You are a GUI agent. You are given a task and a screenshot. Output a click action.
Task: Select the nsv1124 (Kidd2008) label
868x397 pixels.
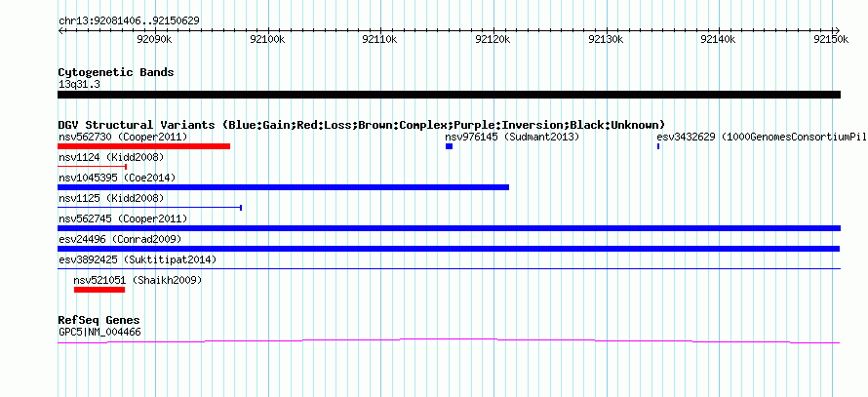tap(111, 158)
